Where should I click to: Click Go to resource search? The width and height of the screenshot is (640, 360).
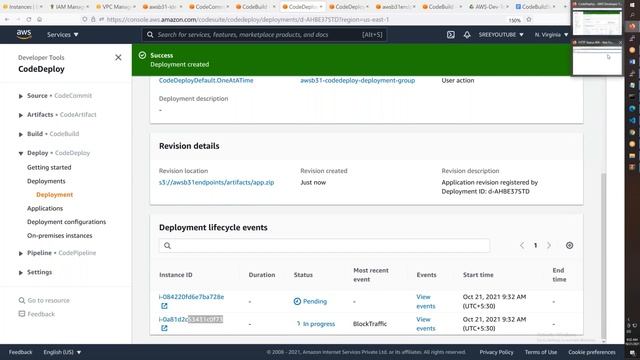(x=44, y=300)
